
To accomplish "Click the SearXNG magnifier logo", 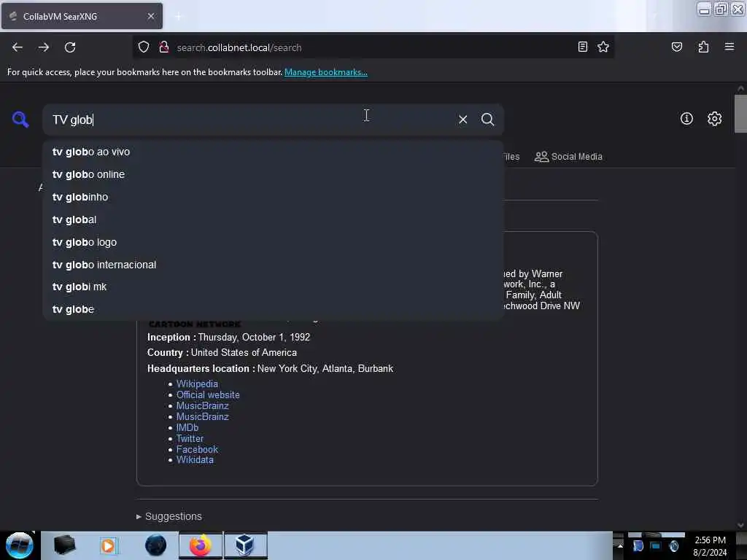I will [x=20, y=120].
